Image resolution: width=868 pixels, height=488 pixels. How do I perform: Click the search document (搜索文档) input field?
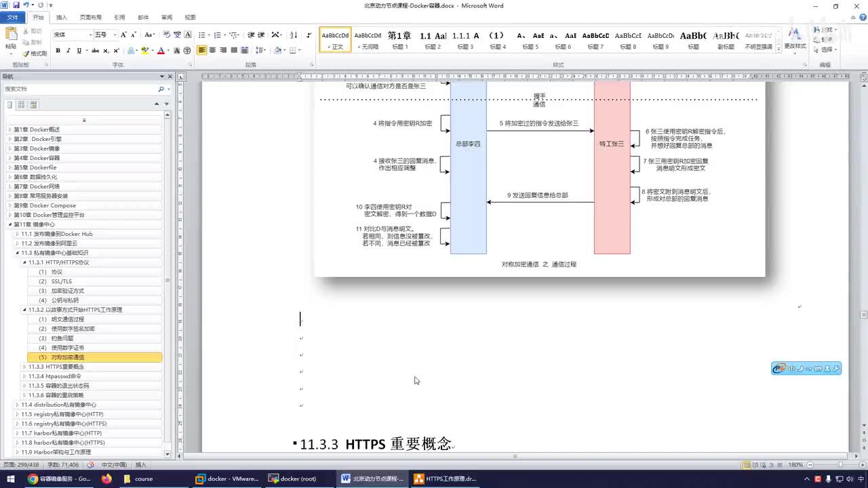click(x=79, y=89)
